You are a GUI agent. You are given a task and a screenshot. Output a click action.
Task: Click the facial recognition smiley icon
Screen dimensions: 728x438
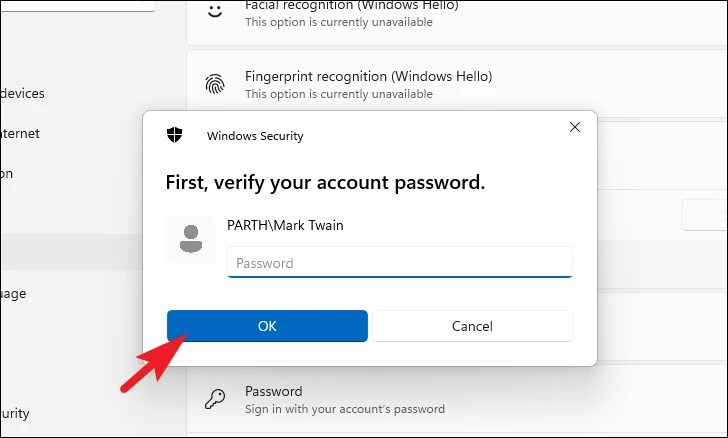(215, 11)
